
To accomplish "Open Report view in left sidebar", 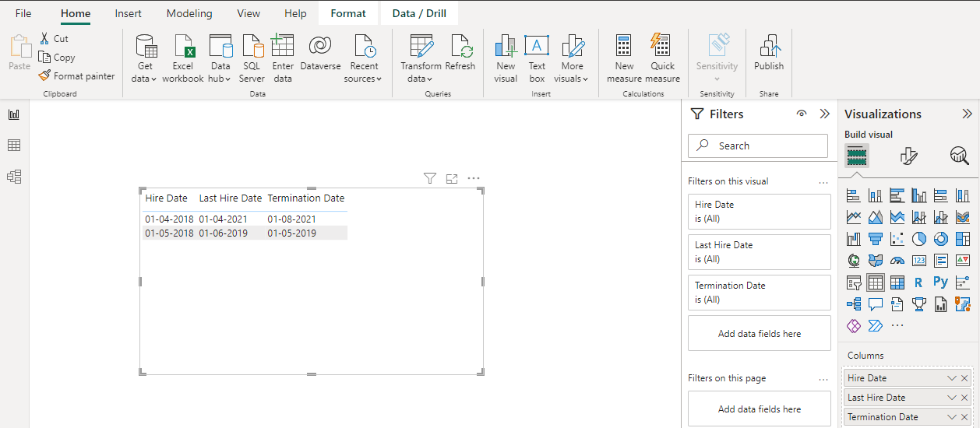I will 14,114.
